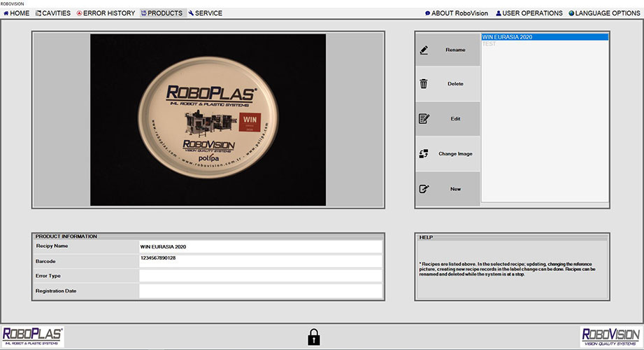Select WIN EURASIA 2020 in recipe list
The width and height of the screenshot is (644, 350).
pyautogui.click(x=545, y=37)
